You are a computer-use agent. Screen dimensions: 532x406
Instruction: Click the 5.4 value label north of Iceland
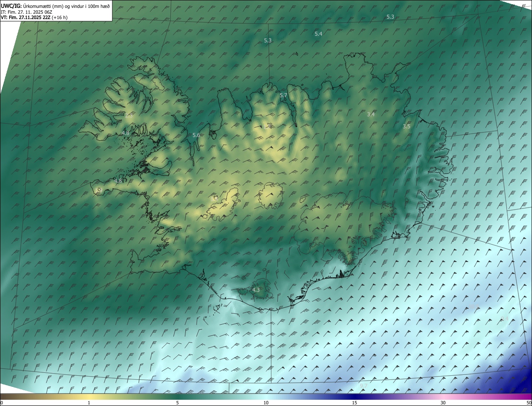[318, 34]
